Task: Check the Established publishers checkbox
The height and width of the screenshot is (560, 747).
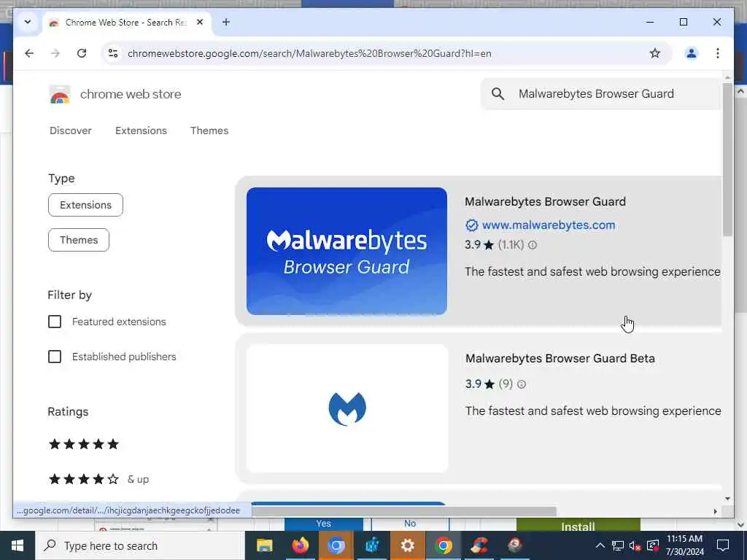Action: [55, 357]
